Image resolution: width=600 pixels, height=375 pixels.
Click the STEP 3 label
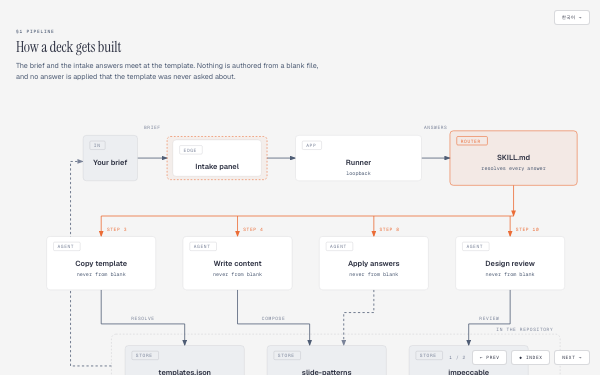click(116, 229)
